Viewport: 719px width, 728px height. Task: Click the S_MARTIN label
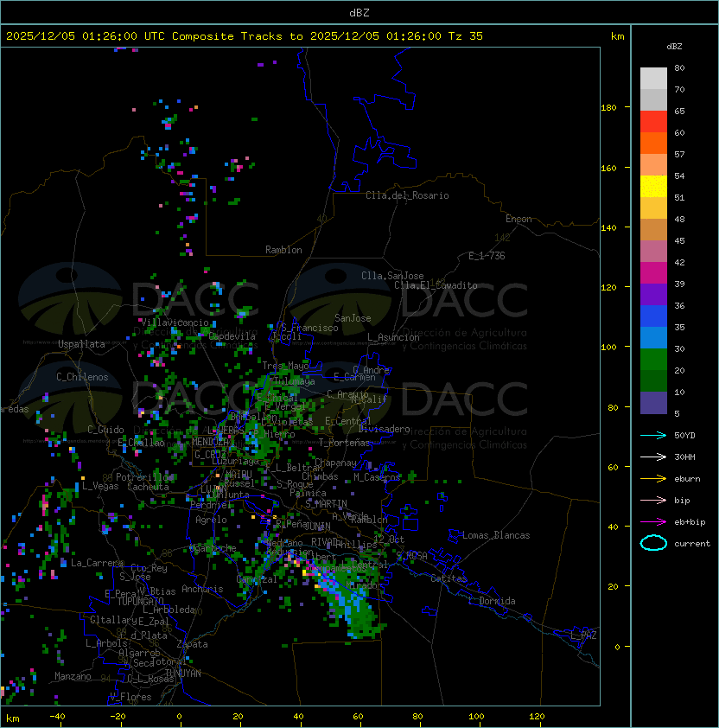tap(326, 504)
